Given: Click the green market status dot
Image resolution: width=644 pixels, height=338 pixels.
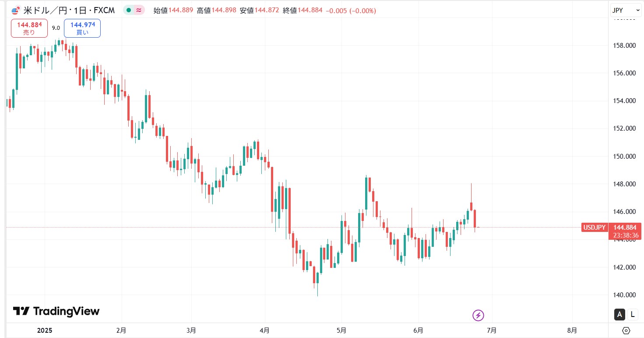Looking at the screenshot, I should click(128, 11).
